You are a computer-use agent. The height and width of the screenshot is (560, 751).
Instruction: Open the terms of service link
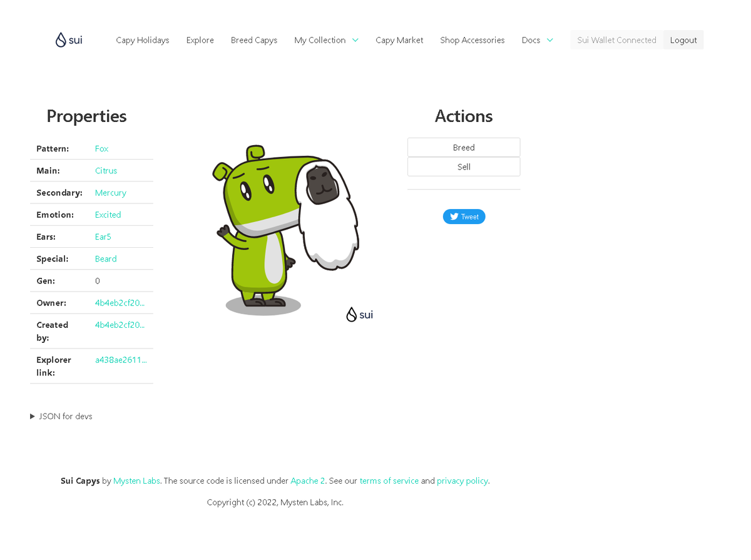coord(389,481)
